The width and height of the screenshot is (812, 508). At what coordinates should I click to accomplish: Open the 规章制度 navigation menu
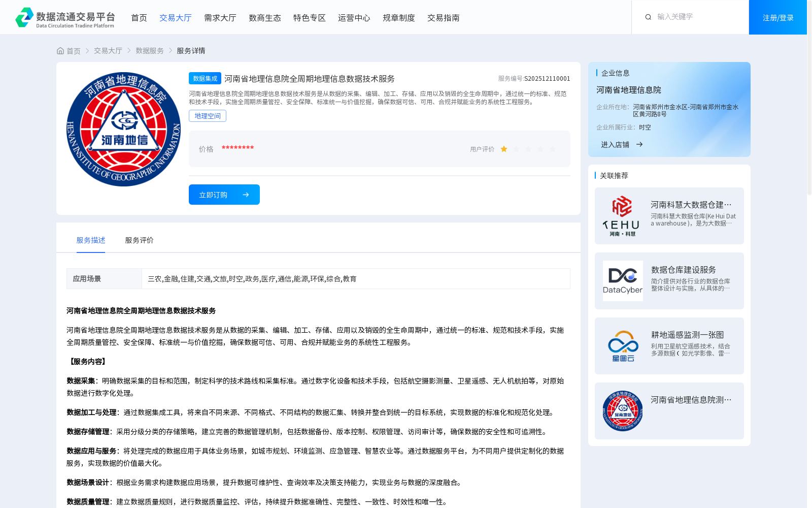coord(399,18)
